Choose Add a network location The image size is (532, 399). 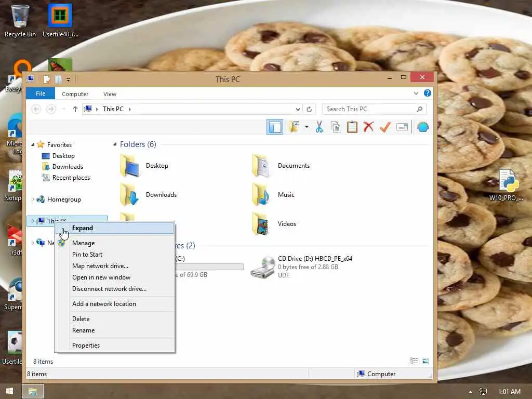click(x=115, y=303)
